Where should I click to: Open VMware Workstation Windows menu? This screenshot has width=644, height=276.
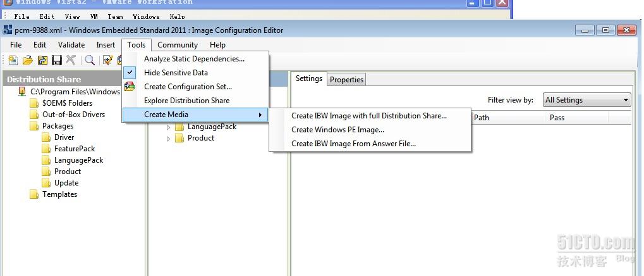point(146,16)
